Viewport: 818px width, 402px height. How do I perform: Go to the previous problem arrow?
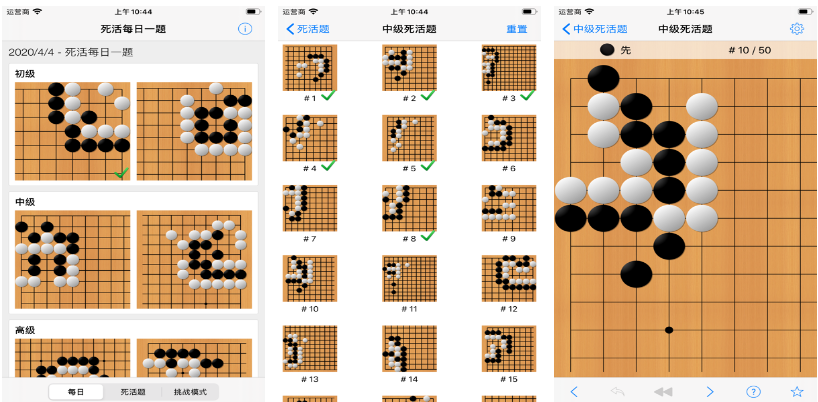tap(574, 392)
